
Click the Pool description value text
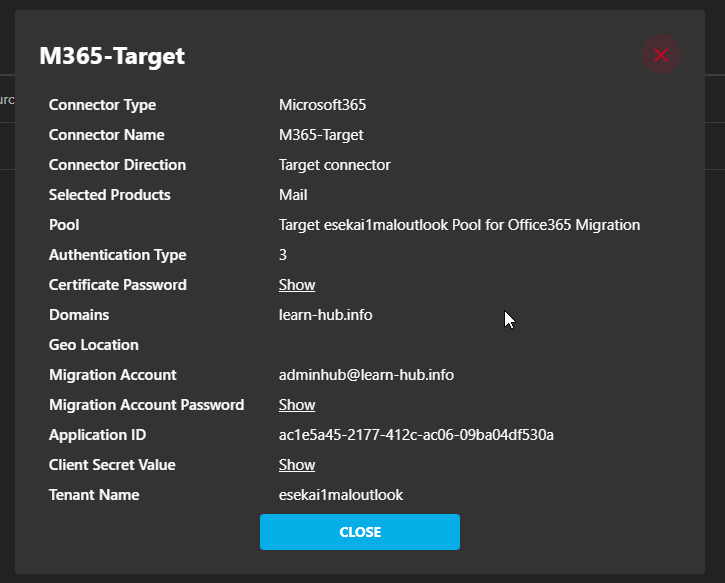pos(459,225)
